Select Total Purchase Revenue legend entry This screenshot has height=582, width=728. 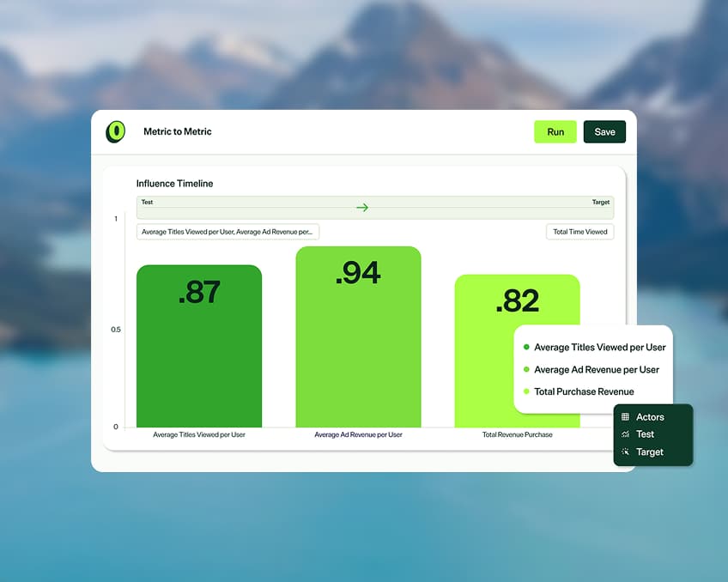[579, 391]
